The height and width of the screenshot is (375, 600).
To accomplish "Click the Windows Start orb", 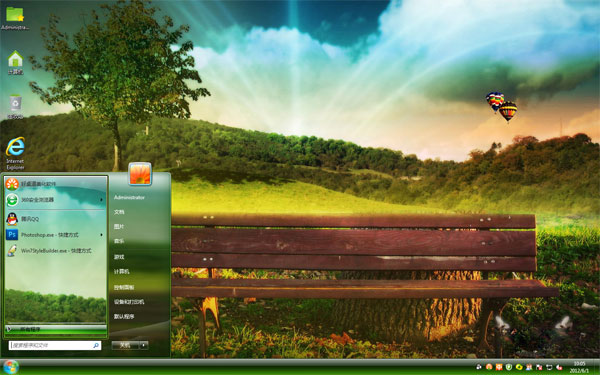I will [x=10, y=367].
